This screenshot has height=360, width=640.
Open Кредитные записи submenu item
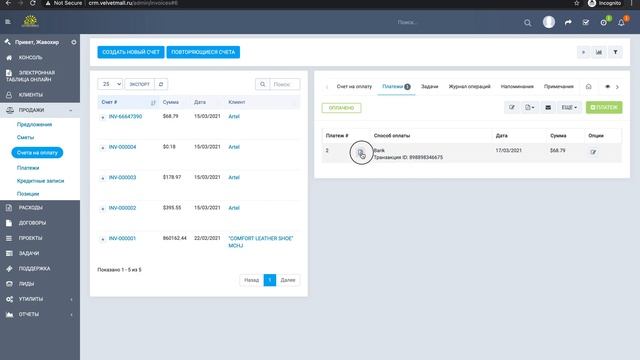pyautogui.click(x=40, y=181)
